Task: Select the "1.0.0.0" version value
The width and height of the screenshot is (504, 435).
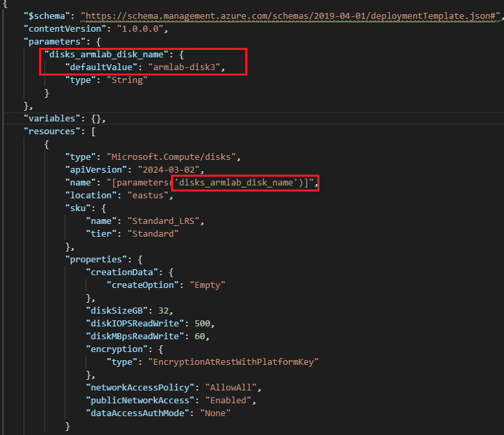Action: pyautogui.click(x=140, y=29)
